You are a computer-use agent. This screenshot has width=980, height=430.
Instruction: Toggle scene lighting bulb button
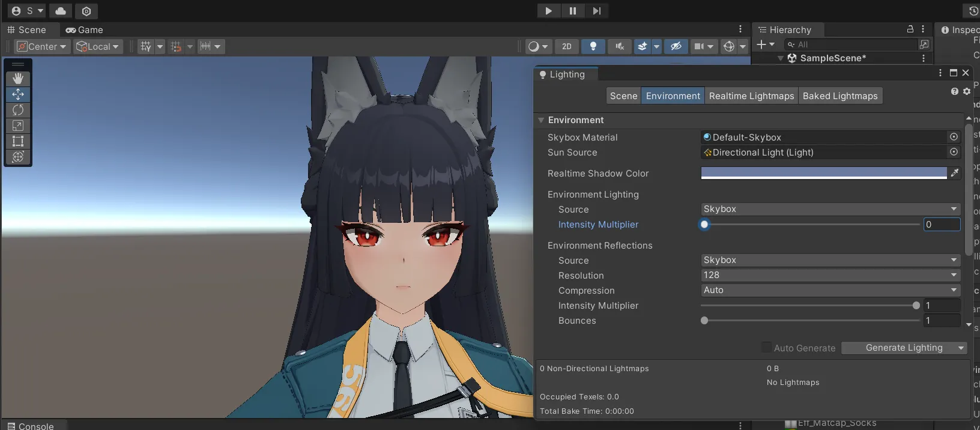click(593, 46)
